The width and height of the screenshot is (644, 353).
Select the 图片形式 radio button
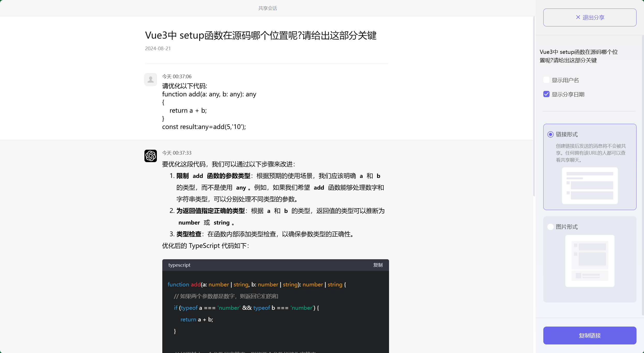[x=550, y=227]
